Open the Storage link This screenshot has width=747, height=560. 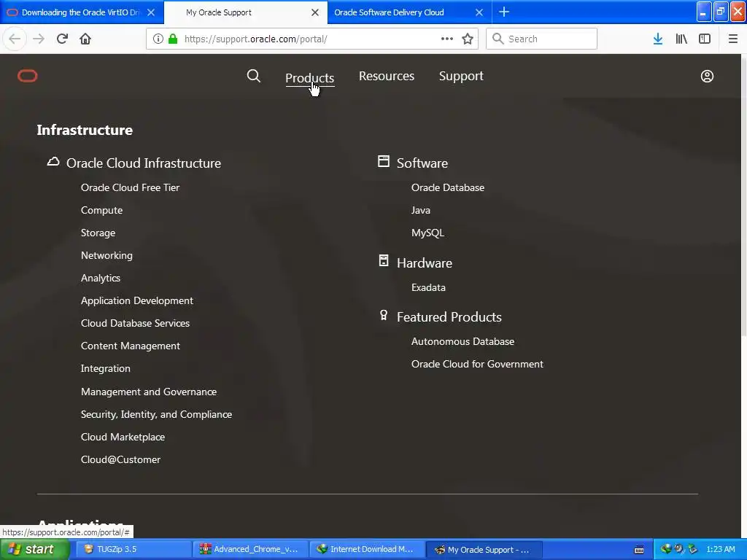click(x=98, y=233)
